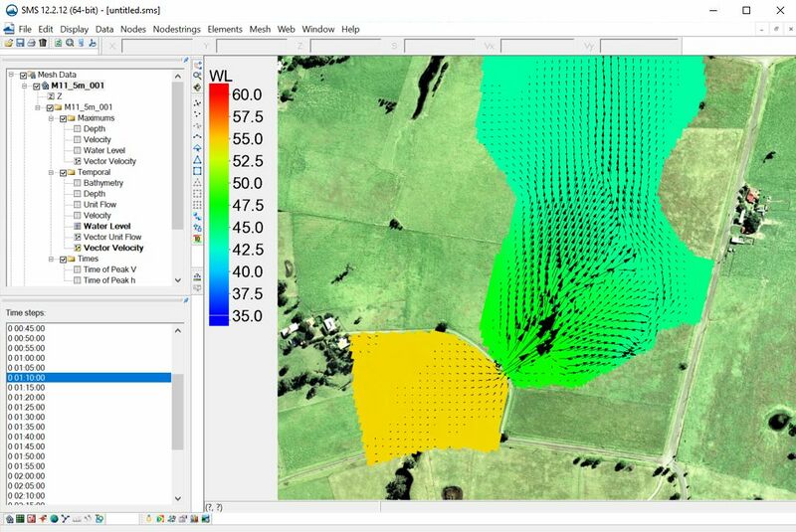Collapse the Mesh Data root node

10,75
